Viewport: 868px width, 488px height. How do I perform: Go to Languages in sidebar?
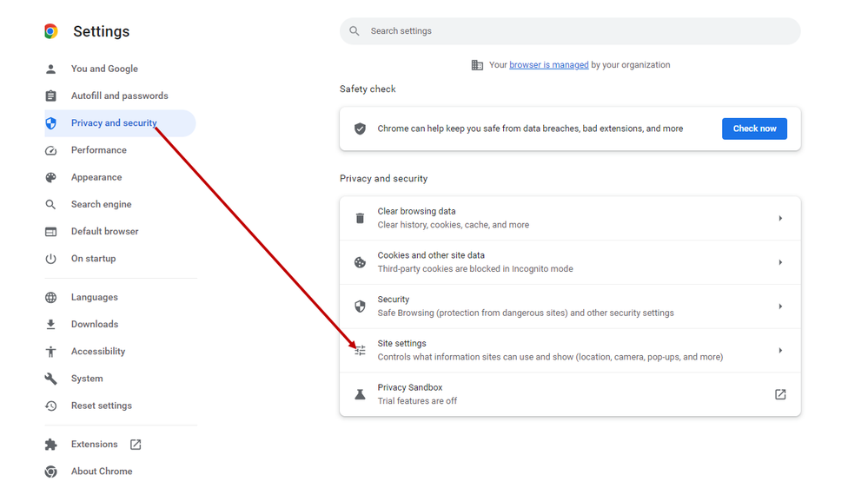94,297
